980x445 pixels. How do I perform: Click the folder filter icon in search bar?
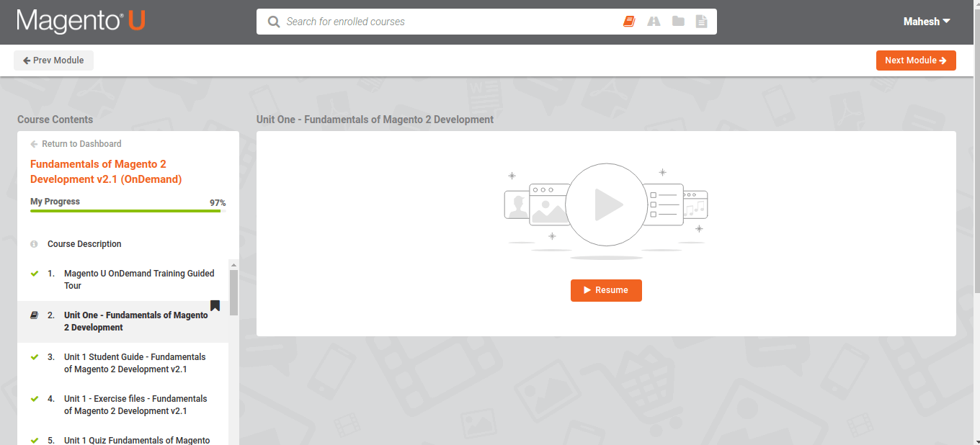point(677,21)
